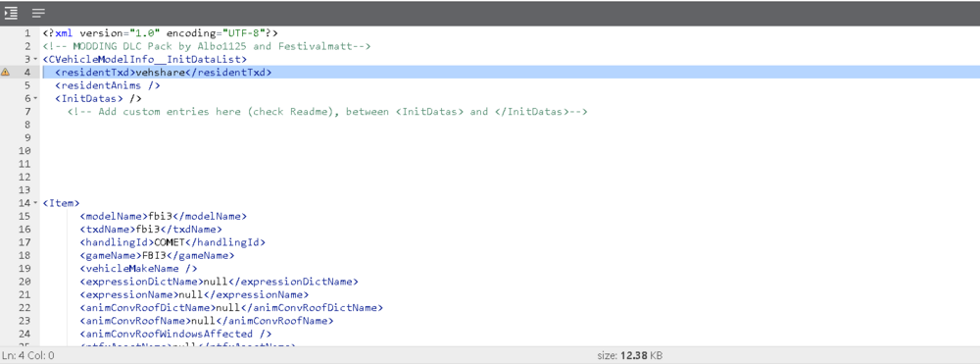Click the indent/beautify toolbar icon

(x=11, y=13)
